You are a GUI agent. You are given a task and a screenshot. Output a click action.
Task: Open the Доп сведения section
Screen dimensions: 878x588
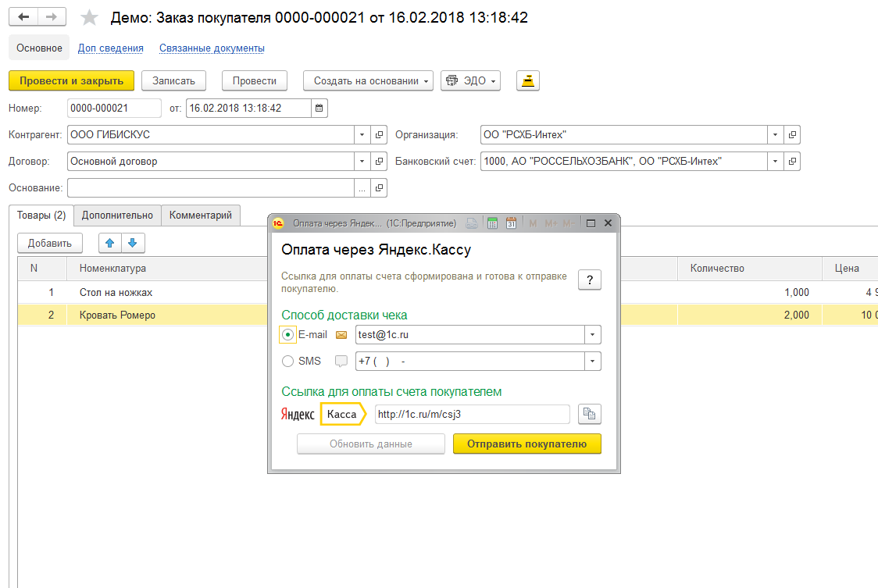point(110,48)
